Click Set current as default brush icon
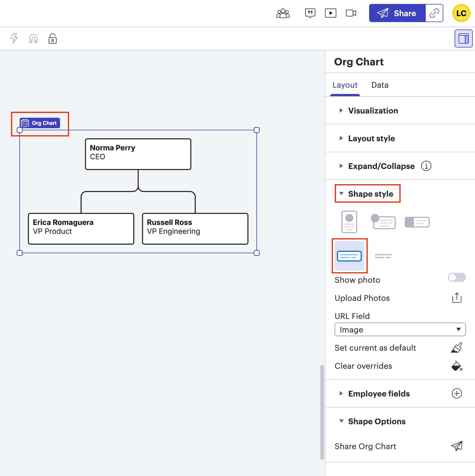Screen dimensions: 475x476 point(457,348)
